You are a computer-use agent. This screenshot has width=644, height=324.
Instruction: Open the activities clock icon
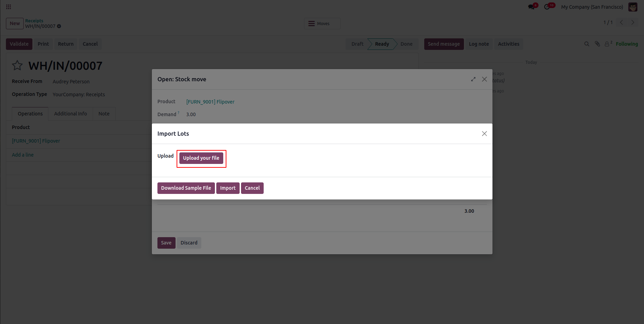pyautogui.click(x=547, y=7)
